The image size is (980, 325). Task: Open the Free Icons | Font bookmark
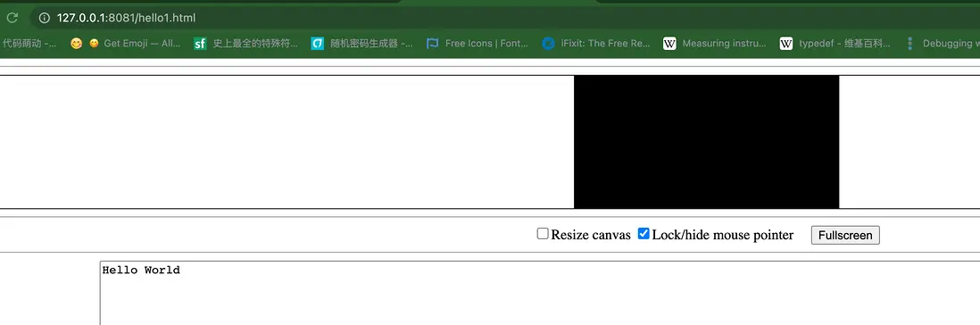tap(486, 44)
